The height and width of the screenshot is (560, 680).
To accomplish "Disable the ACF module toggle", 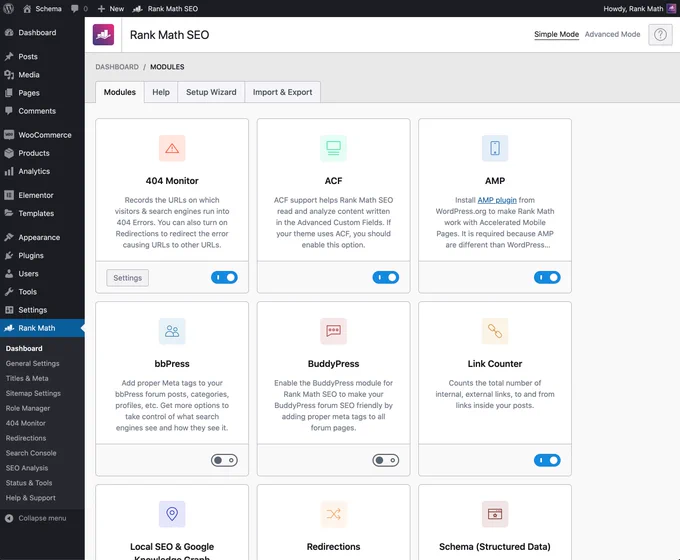I will (x=386, y=277).
